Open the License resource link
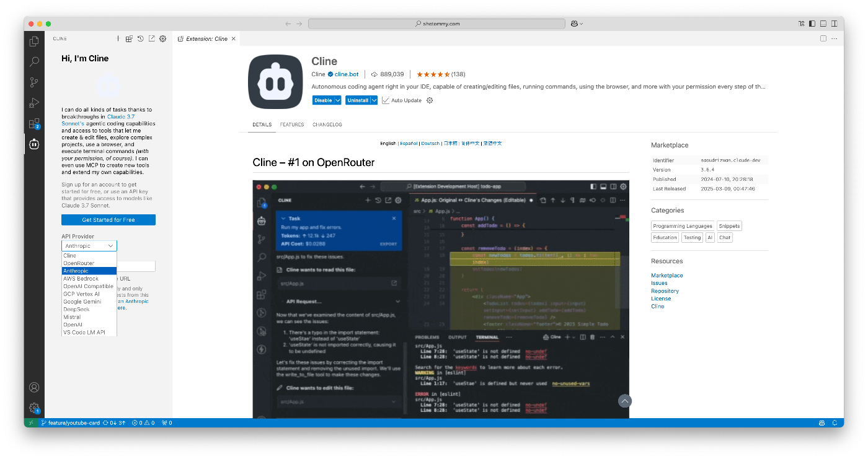Viewport: 868px width, 459px height. click(x=661, y=299)
